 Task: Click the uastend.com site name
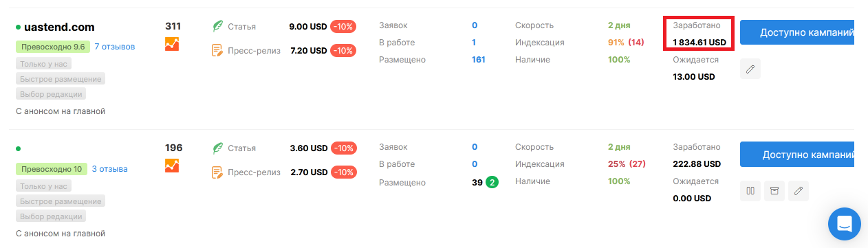point(59,27)
